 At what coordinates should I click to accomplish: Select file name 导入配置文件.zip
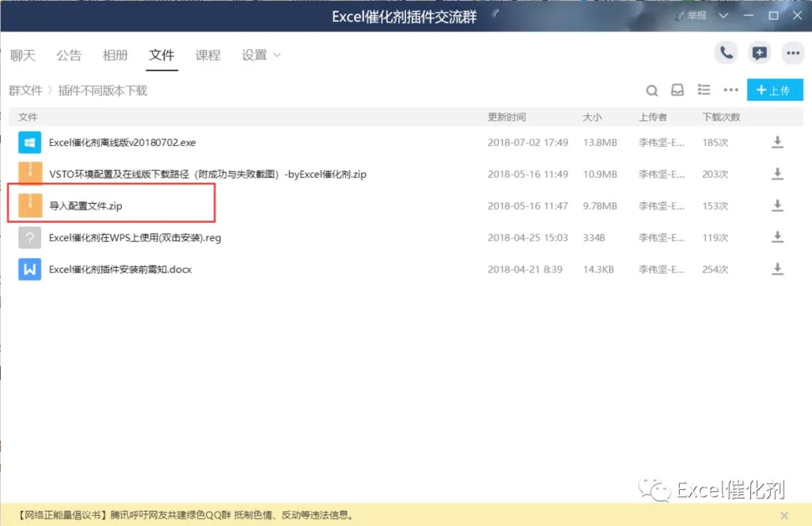coord(86,205)
